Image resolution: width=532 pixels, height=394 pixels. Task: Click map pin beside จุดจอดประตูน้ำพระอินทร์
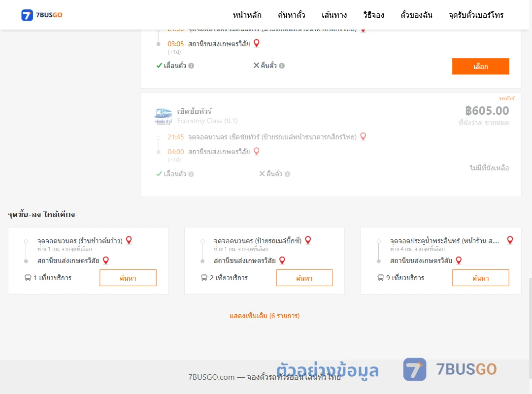click(510, 240)
